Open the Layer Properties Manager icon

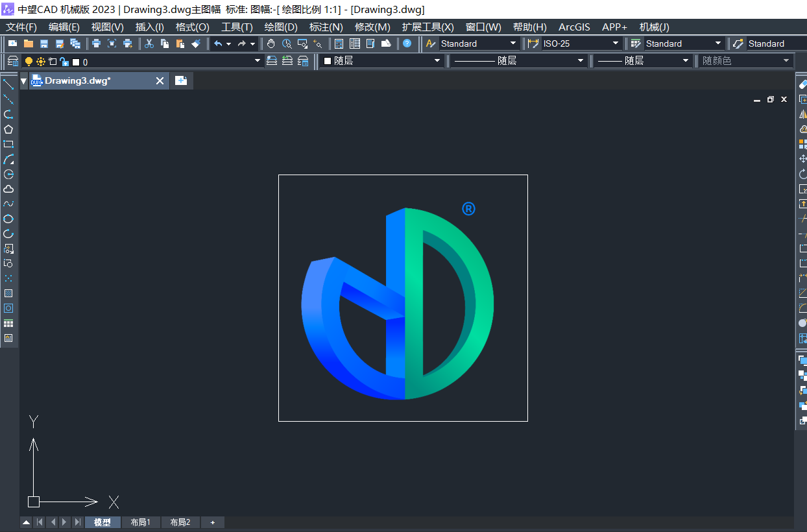(x=12, y=61)
